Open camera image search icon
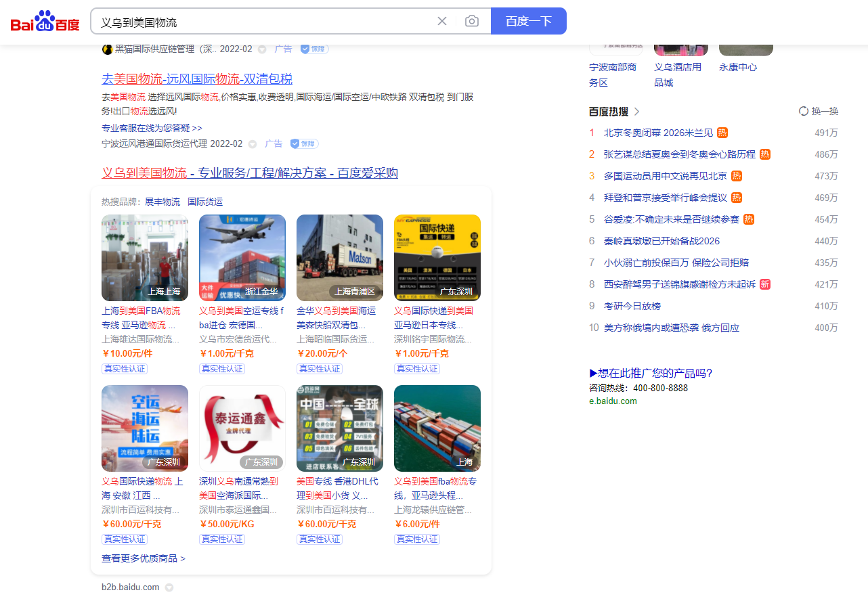The height and width of the screenshot is (601, 868). click(x=472, y=21)
